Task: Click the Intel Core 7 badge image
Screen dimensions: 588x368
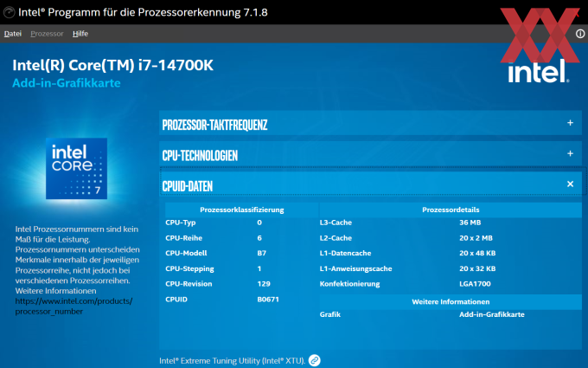Action: [76, 168]
